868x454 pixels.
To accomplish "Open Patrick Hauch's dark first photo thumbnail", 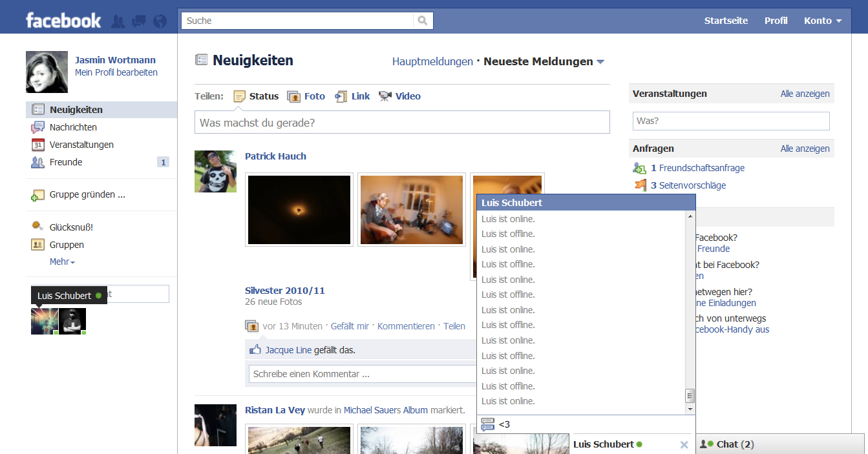I will pyautogui.click(x=299, y=209).
